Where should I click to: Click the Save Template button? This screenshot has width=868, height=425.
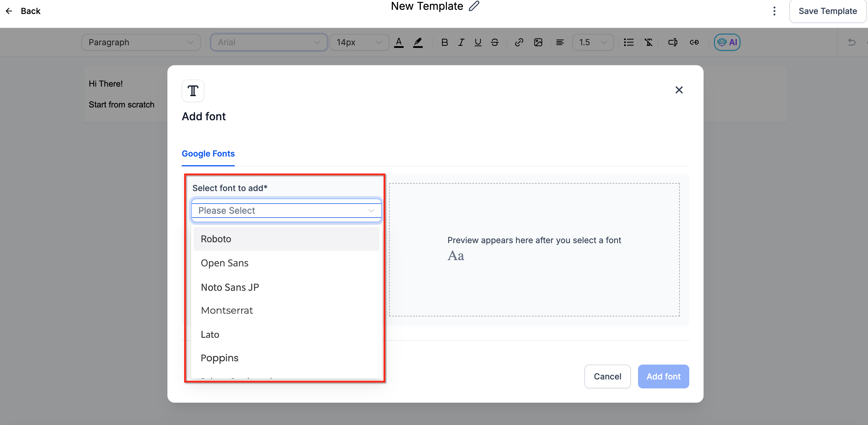827,11
